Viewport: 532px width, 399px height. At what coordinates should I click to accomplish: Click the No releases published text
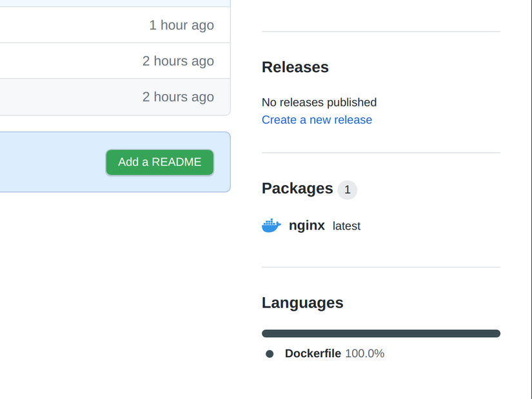click(319, 102)
